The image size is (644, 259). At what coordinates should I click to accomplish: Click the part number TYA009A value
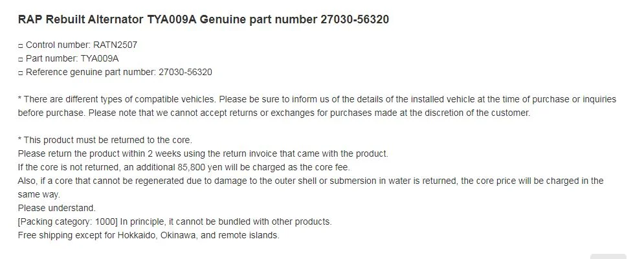tap(100, 58)
